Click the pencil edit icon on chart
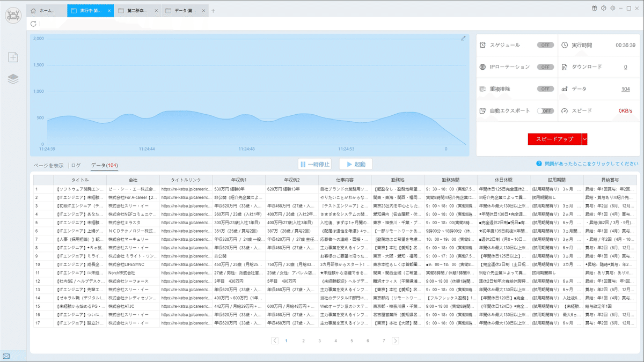This screenshot has height=362, width=644. click(463, 39)
